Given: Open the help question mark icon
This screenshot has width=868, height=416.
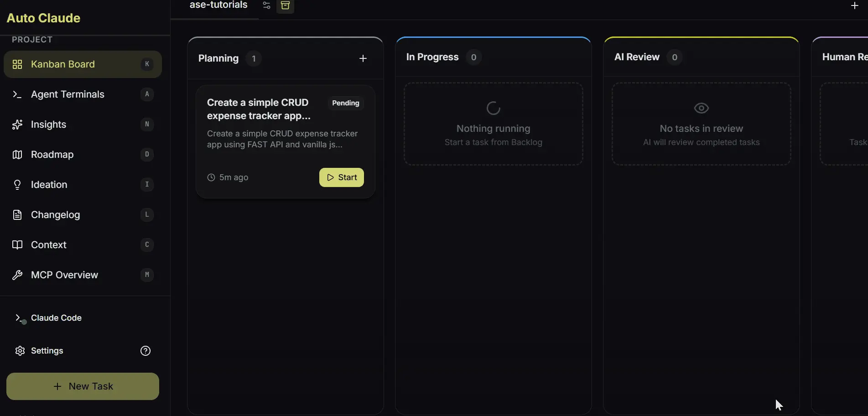Looking at the screenshot, I should 146,351.
